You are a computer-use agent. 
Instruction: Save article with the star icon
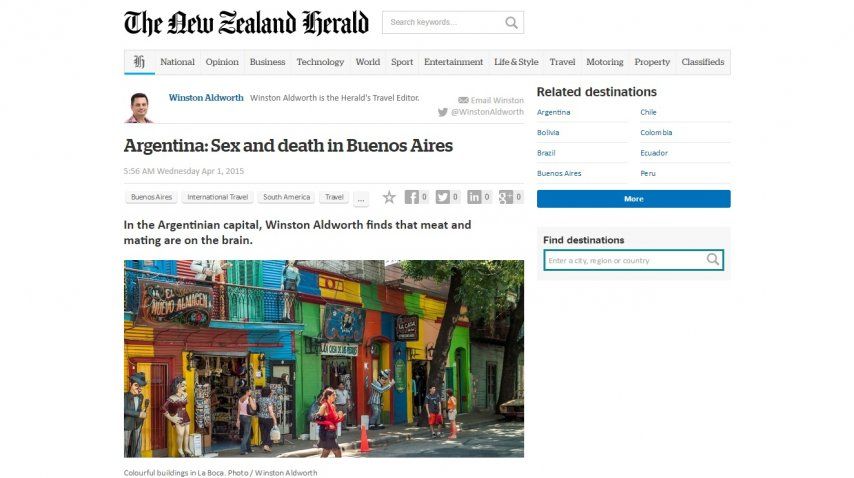point(389,197)
